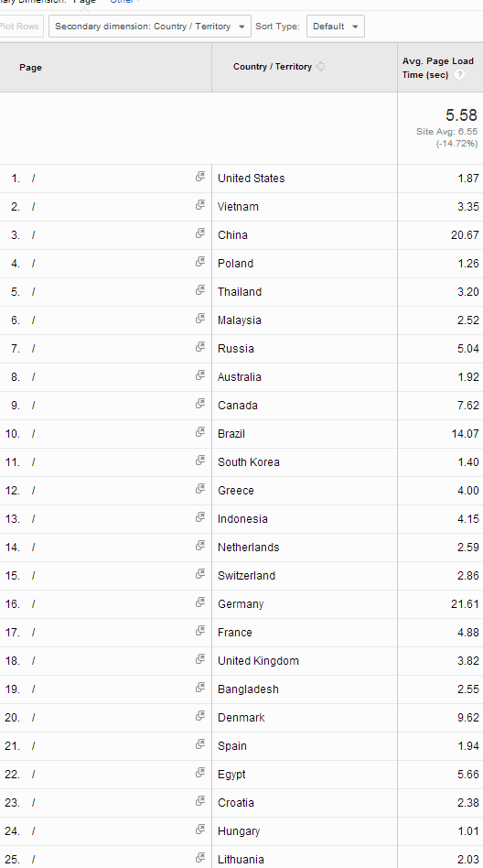
Task: Select Other primary dimension link
Action: click(x=122, y=2)
